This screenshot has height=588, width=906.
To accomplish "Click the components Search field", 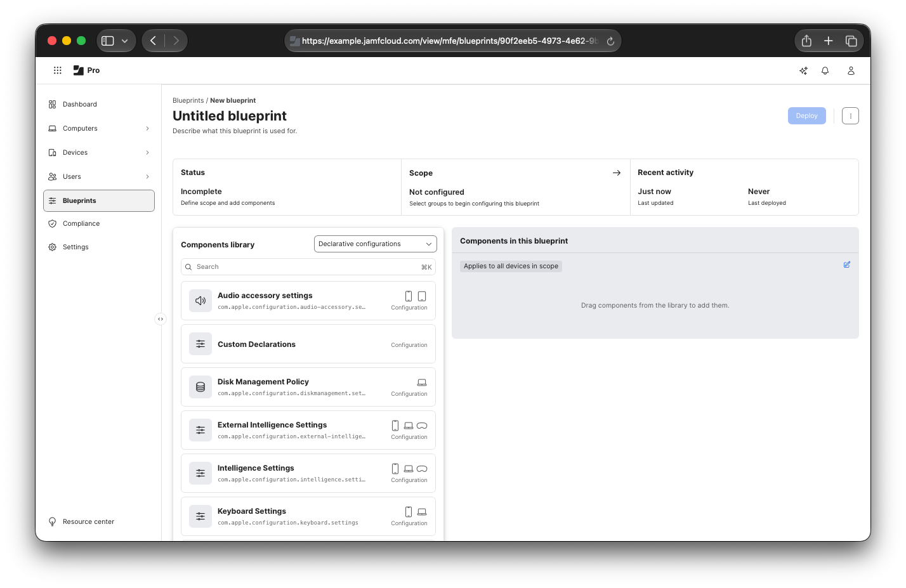I will click(x=308, y=267).
